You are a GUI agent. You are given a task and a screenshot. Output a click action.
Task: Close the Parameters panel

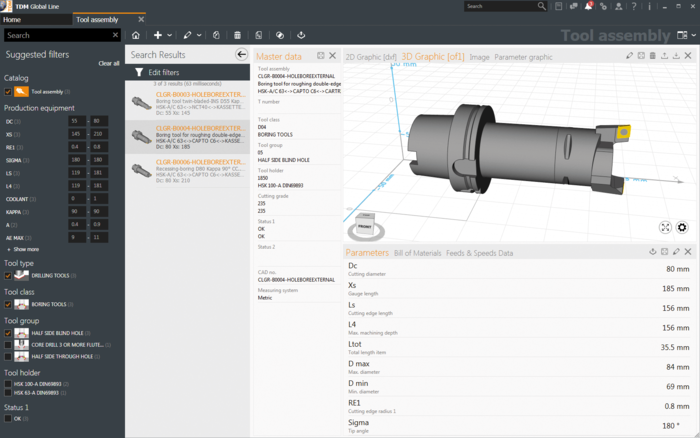(688, 252)
